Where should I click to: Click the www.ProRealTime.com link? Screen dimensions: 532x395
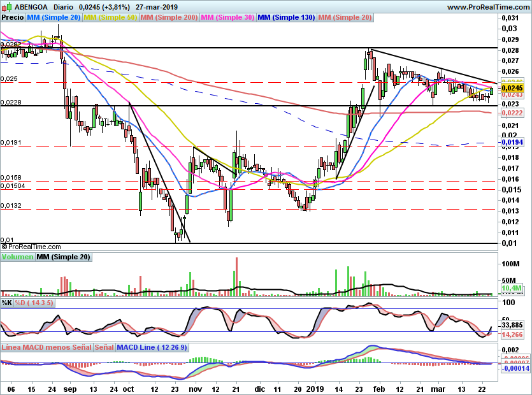coord(488,7)
